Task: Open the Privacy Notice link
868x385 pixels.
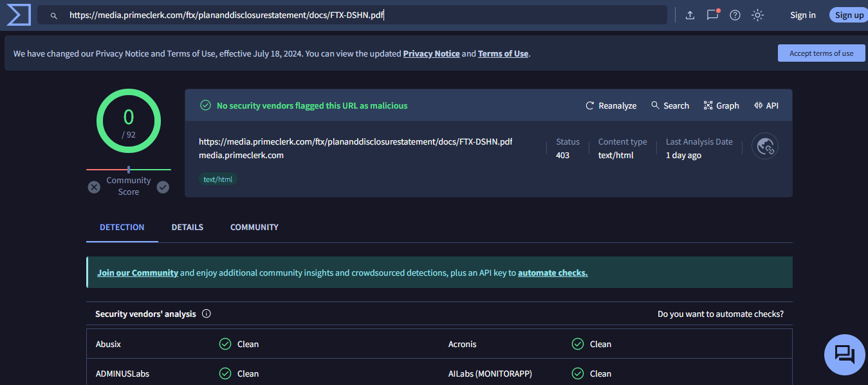Action: pos(431,54)
